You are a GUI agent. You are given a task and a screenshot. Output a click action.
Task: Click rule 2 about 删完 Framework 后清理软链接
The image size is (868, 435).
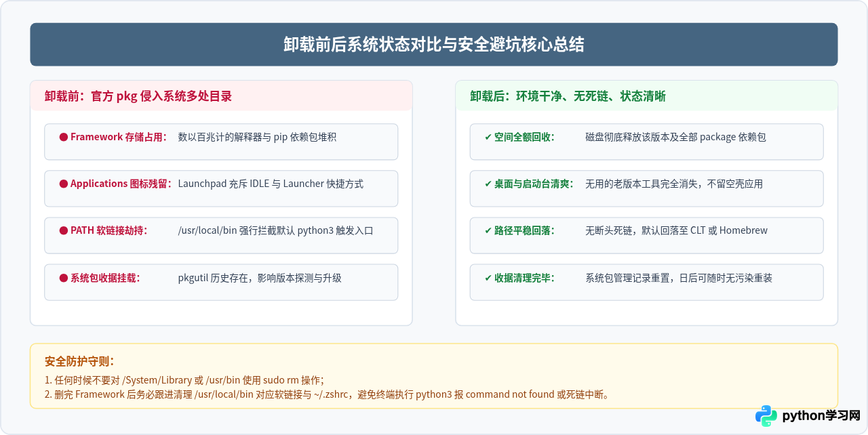tap(326, 394)
